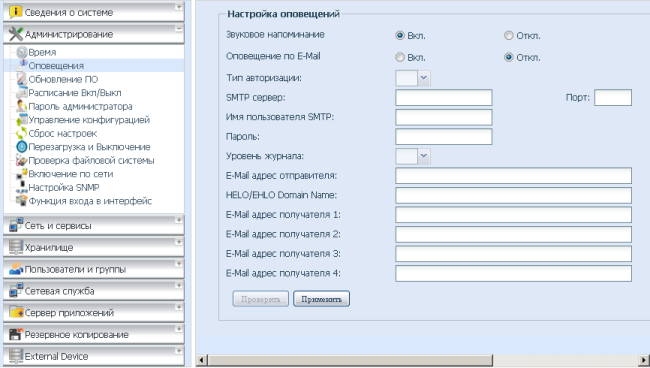
Task: Click the E-Mail адрес получателя 4 field
Action: 513,274
